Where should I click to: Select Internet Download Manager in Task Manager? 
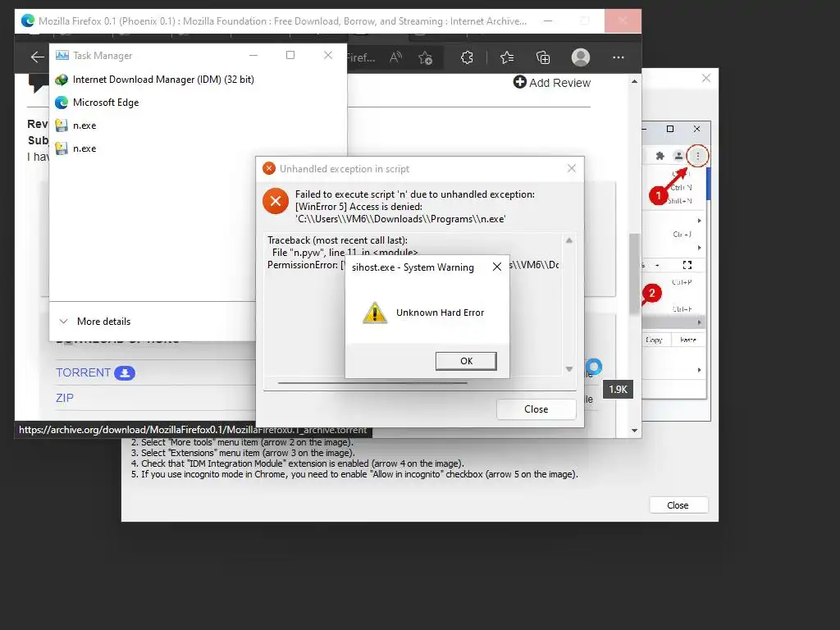coord(199,80)
